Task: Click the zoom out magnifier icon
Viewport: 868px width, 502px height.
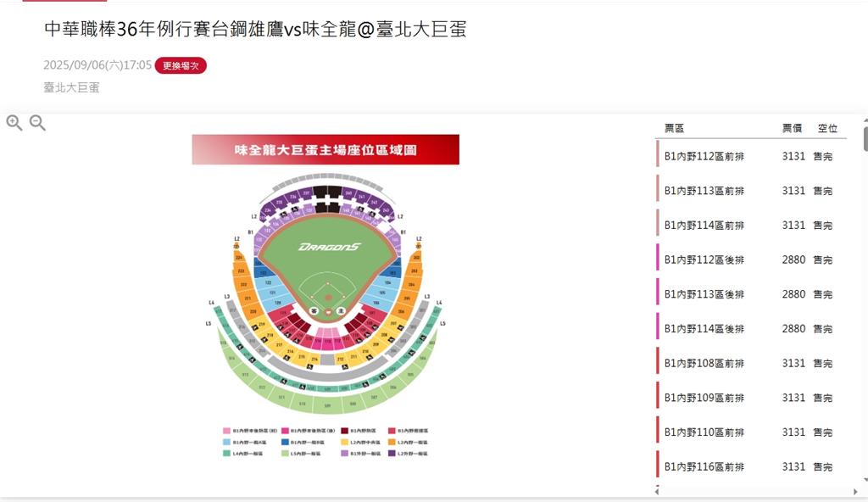Action: pyautogui.click(x=37, y=122)
